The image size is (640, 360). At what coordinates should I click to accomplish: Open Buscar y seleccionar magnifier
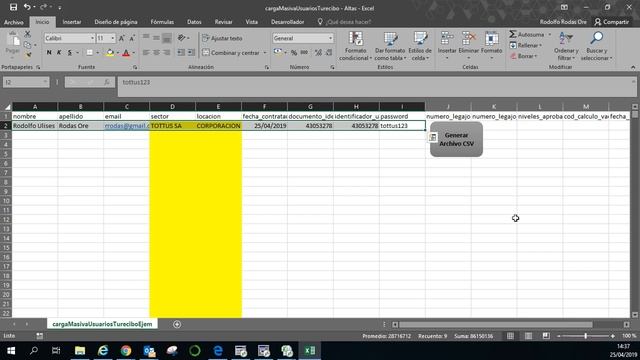point(596,46)
